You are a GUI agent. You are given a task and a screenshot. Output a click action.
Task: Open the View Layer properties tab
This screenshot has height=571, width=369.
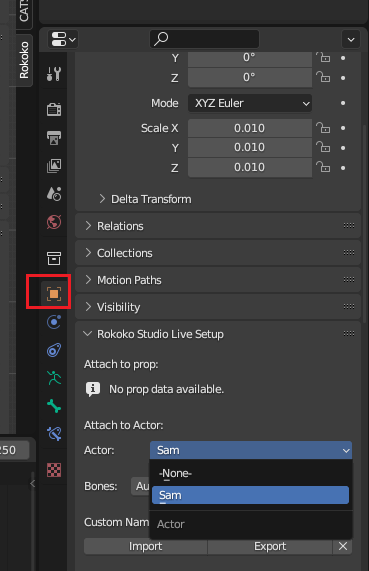point(54,166)
